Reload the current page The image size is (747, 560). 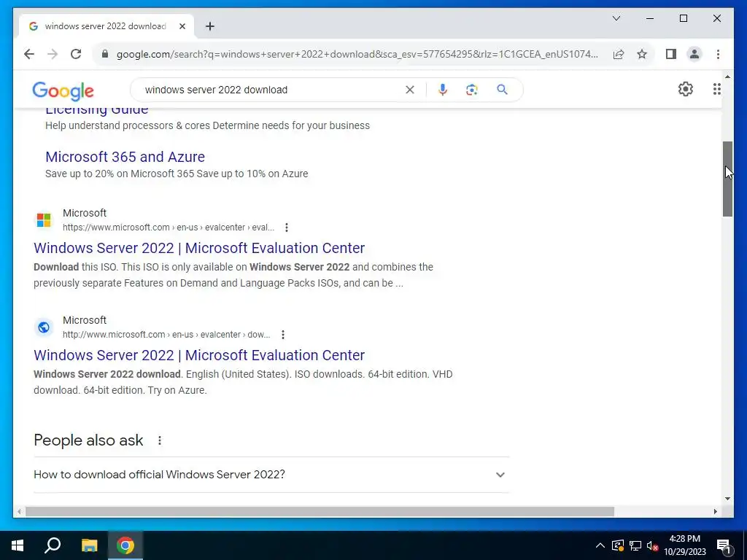(76, 54)
